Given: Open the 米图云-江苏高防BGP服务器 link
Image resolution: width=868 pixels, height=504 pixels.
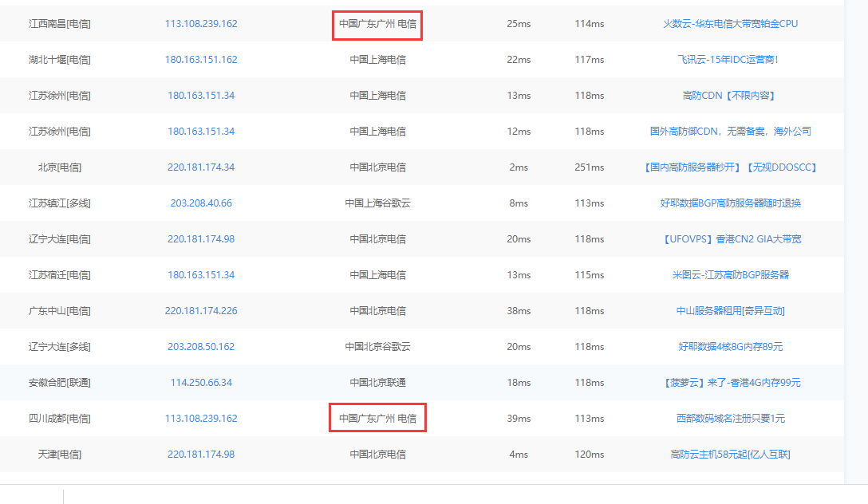Looking at the screenshot, I should [x=730, y=275].
